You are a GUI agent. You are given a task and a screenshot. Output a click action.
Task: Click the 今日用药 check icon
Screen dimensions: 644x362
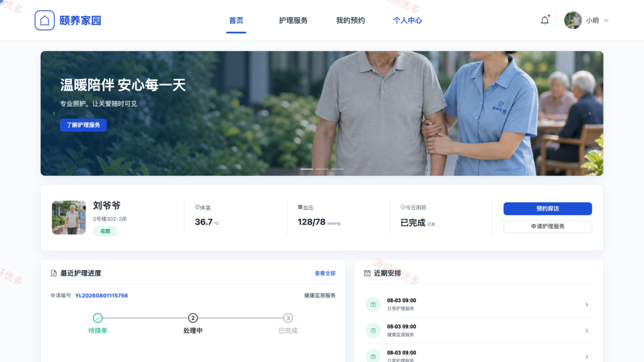403,207
